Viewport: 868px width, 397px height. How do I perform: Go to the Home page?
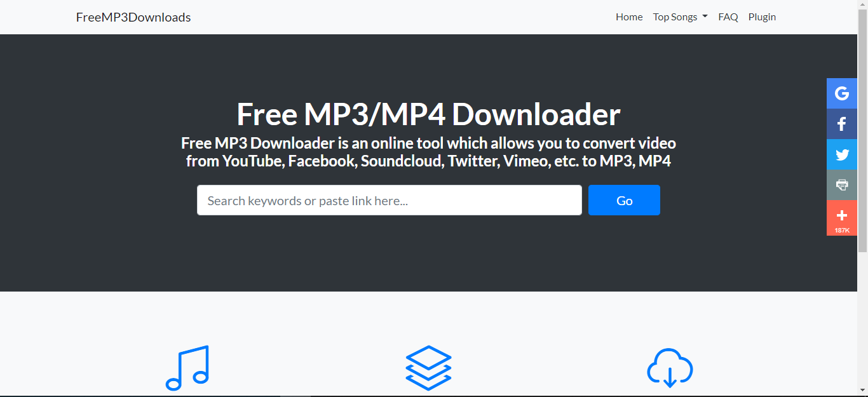tap(629, 17)
